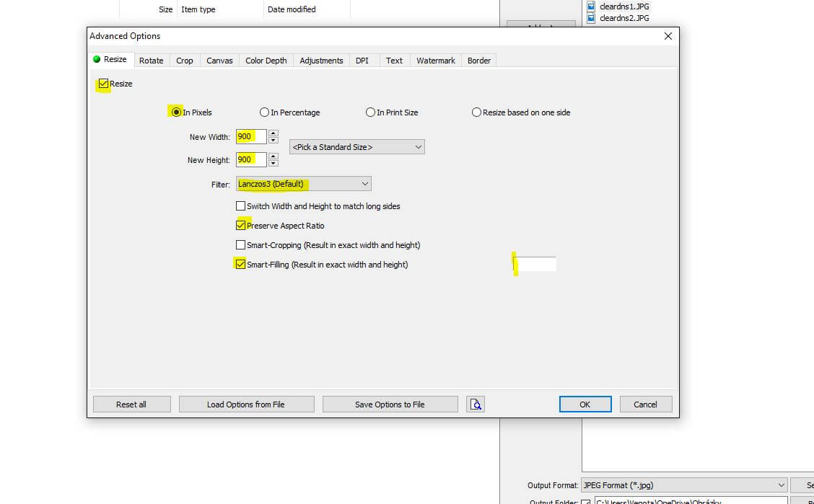This screenshot has height=504, width=814.
Task: Click Load Options from File
Action: point(246,404)
